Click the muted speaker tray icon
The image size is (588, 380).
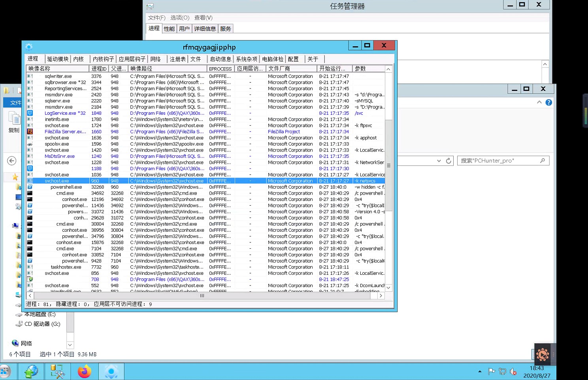(513, 372)
